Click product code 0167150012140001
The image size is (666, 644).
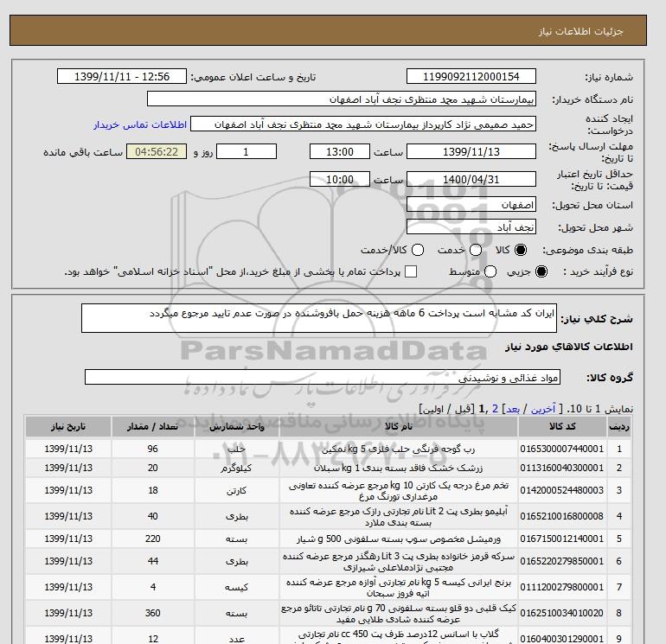pyautogui.click(x=562, y=539)
